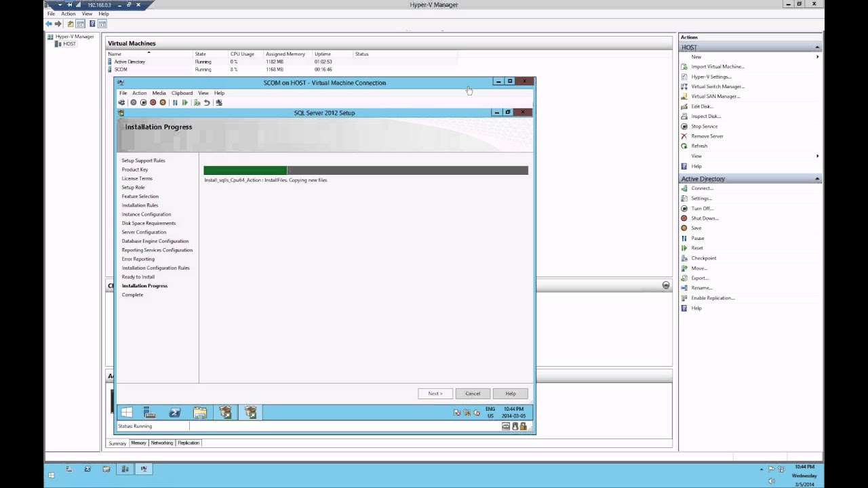868x488 pixels.
Task: Click the Back arrow in Hyper-V Manager toolbar
Action: click(x=49, y=24)
